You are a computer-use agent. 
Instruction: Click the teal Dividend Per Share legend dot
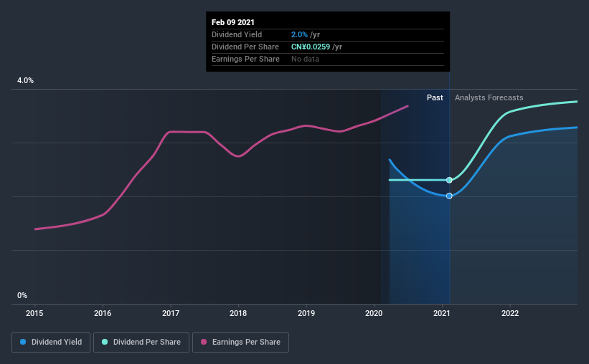tap(105, 342)
